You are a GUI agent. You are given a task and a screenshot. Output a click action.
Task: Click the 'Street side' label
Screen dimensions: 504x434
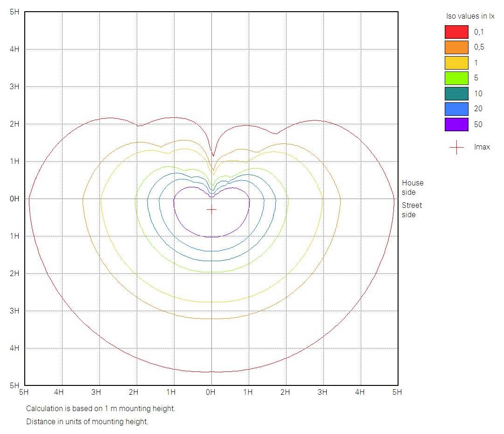(412, 210)
